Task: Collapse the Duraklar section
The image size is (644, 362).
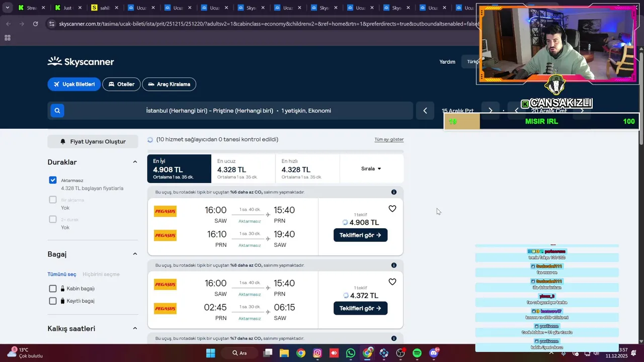Action: 135,162
